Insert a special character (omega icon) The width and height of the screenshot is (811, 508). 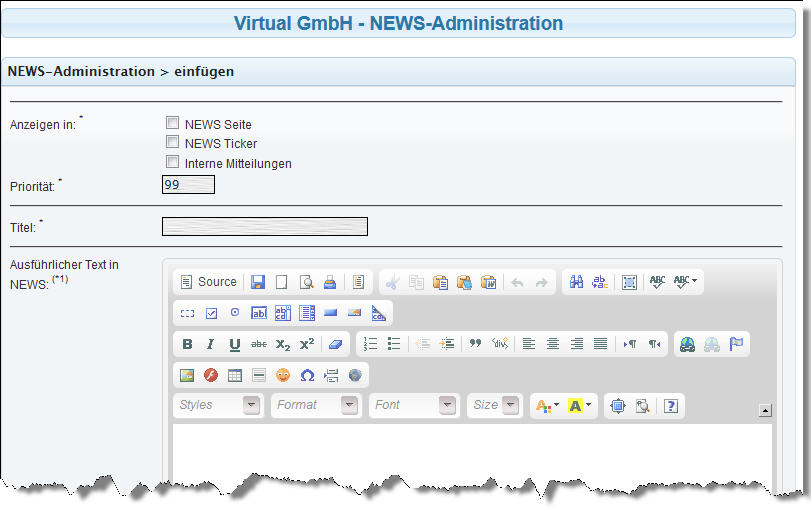pyautogui.click(x=307, y=376)
